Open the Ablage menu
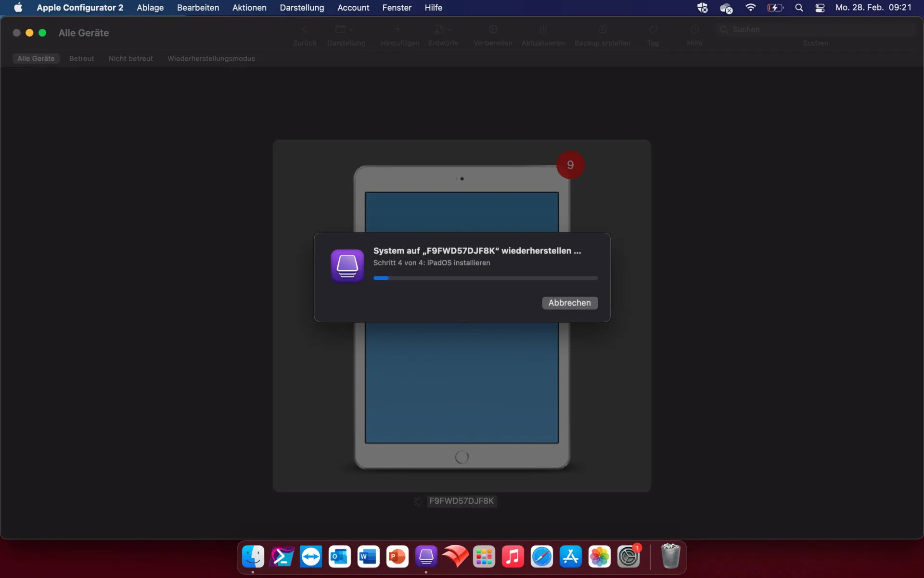The width and height of the screenshot is (924, 578). tap(150, 8)
